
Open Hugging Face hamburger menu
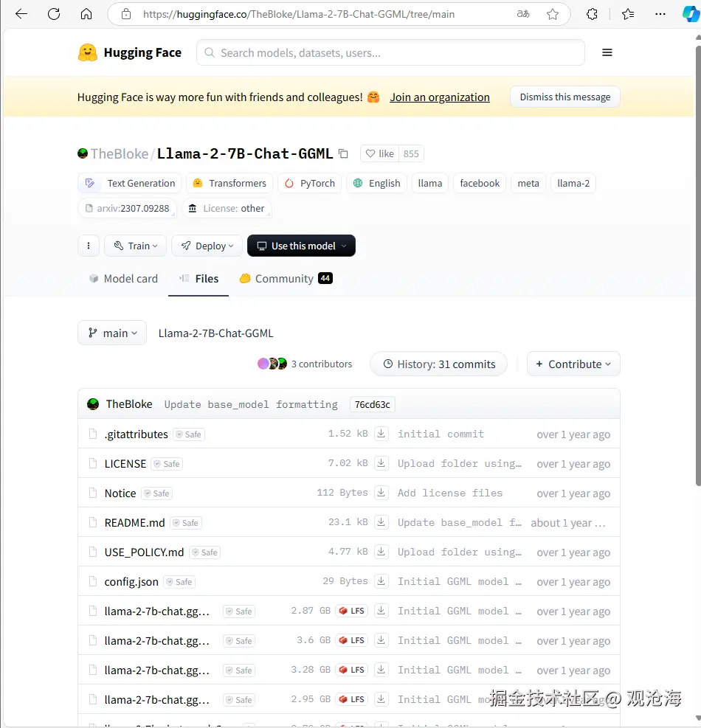(x=607, y=52)
